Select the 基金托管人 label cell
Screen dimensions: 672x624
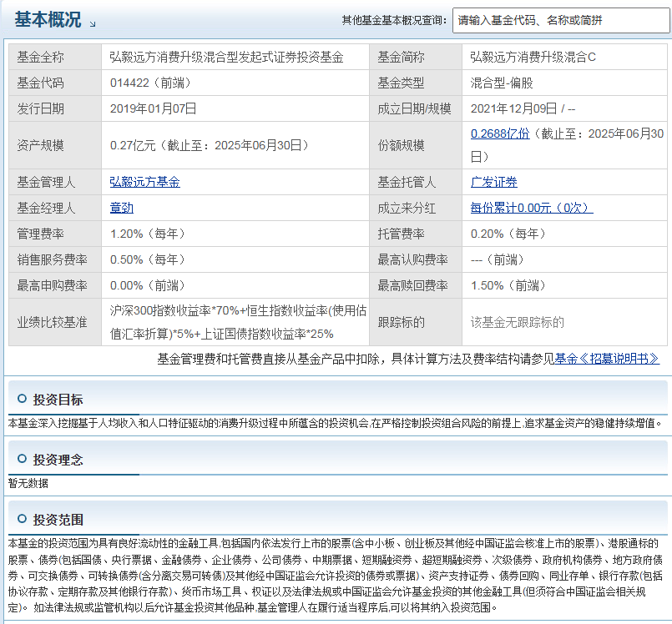coord(416,182)
